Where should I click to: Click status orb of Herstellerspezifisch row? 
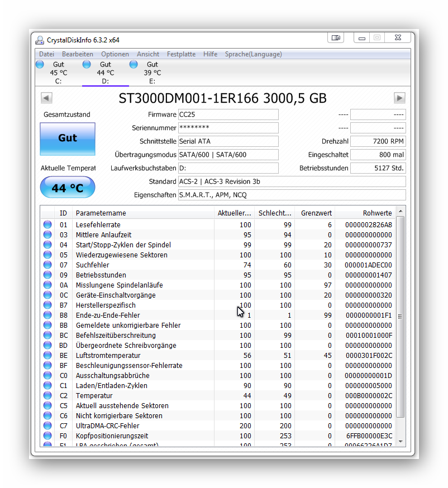pos(47,305)
